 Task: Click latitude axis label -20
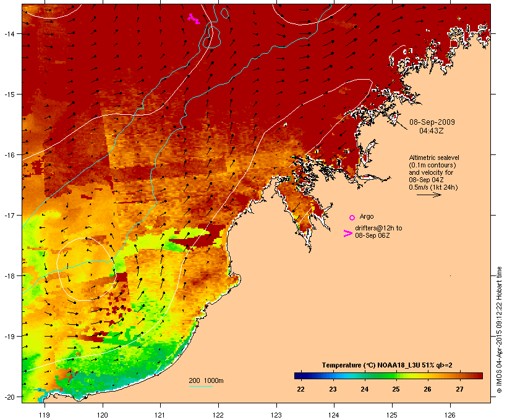(x=9, y=397)
